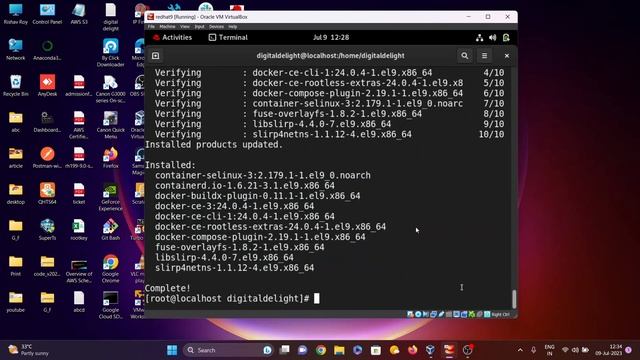Screen dimensions: 640x360
Task: Open the Windows Start menu
Action: point(172,350)
